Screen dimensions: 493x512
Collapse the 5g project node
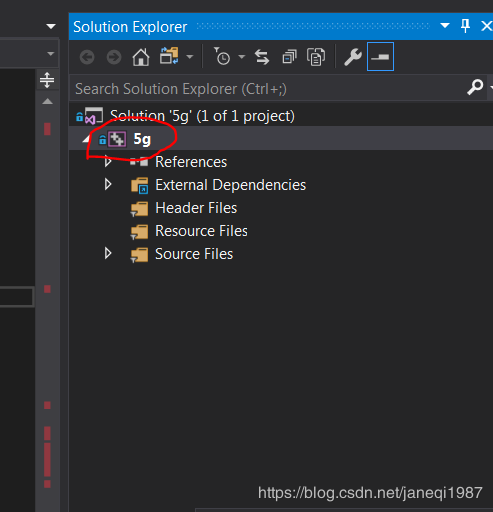click(86, 139)
